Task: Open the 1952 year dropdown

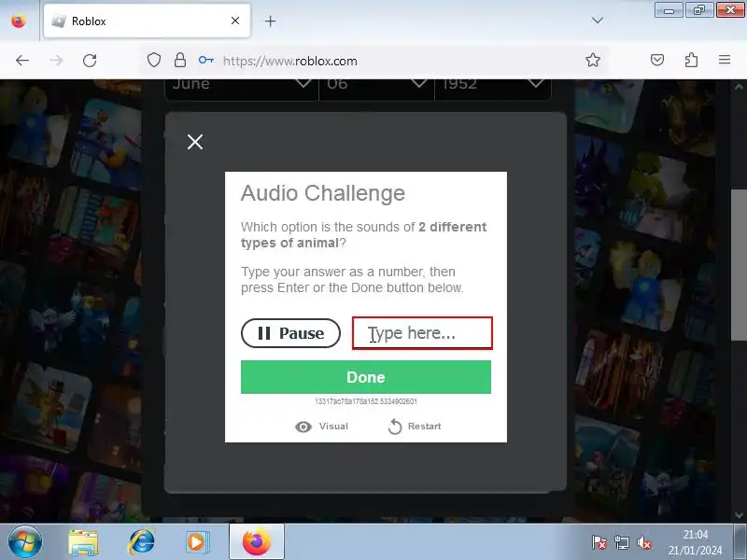Action: tap(493, 89)
